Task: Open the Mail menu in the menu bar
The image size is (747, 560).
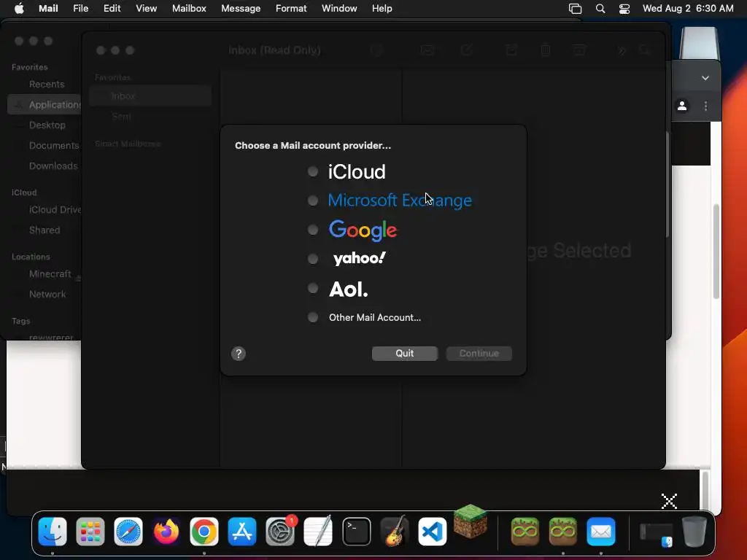Action: pyautogui.click(x=48, y=9)
